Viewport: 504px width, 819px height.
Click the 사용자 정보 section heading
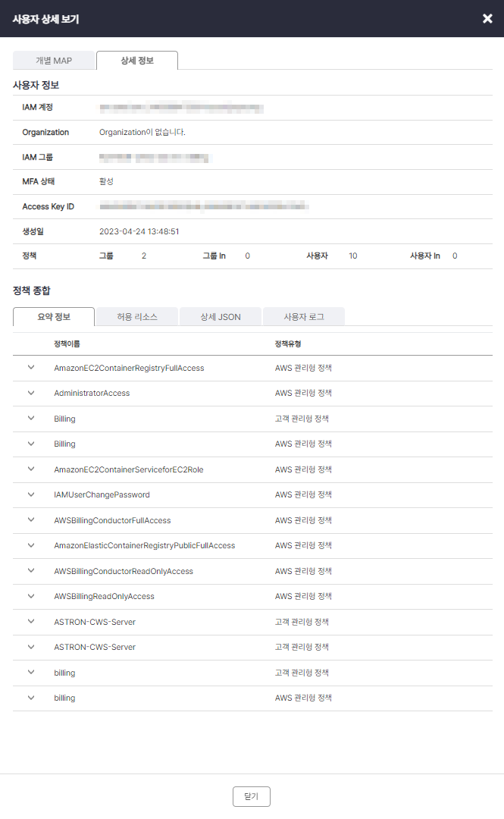pyautogui.click(x=36, y=85)
